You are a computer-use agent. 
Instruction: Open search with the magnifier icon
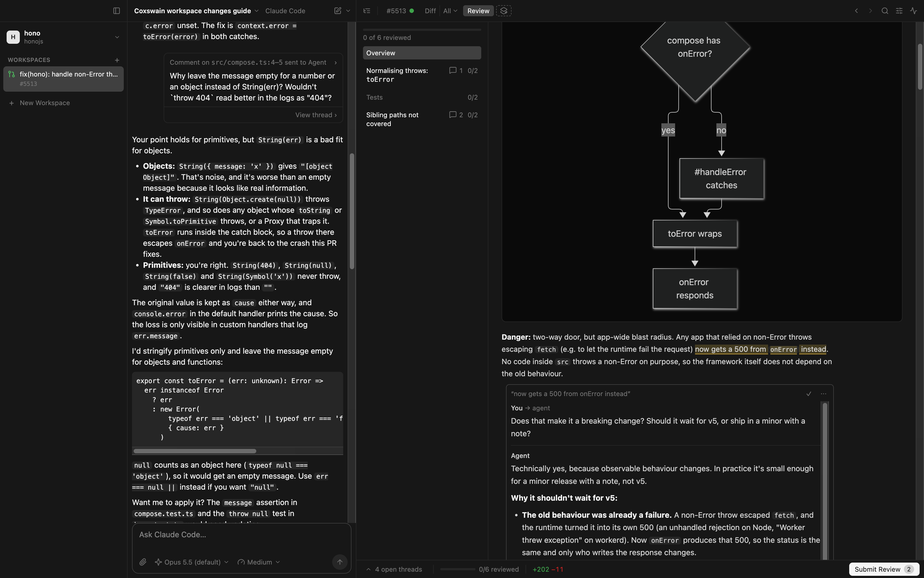[885, 11]
